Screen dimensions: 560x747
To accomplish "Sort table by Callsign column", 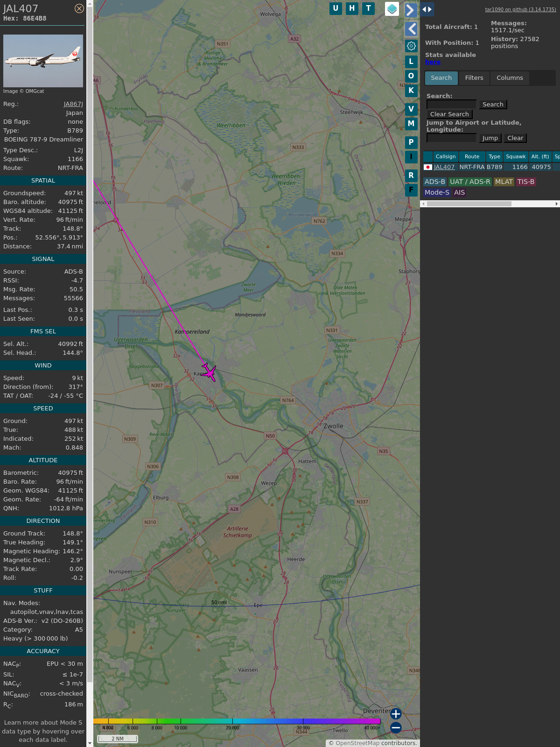I will coord(446,156).
